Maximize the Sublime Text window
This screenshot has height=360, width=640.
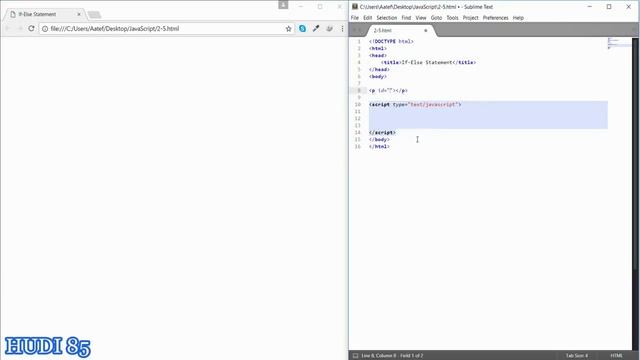(609, 7)
